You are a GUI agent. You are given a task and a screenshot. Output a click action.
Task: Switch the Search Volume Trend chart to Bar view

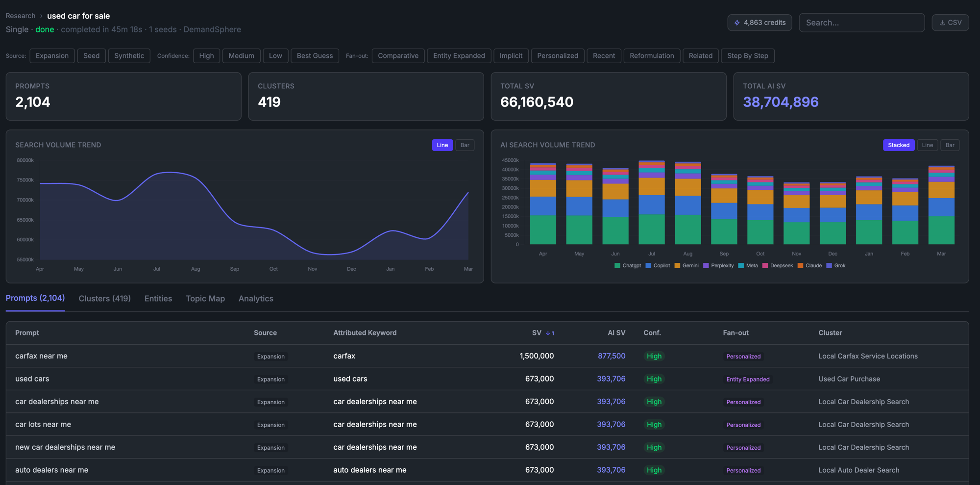click(x=465, y=145)
